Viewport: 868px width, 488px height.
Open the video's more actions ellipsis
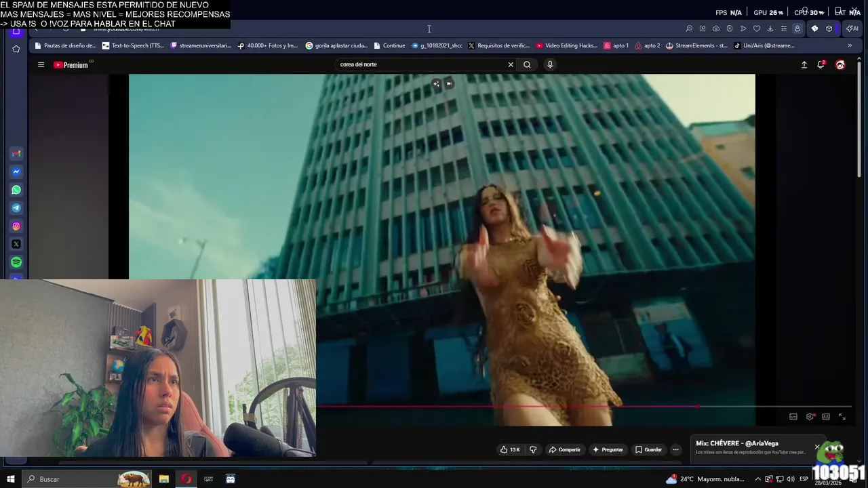click(x=675, y=449)
